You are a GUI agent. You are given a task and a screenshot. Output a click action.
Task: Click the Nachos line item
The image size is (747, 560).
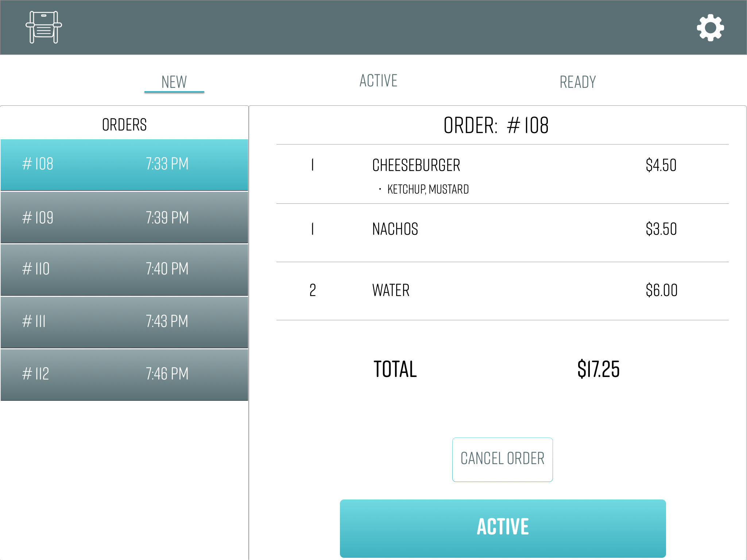pos(503,233)
